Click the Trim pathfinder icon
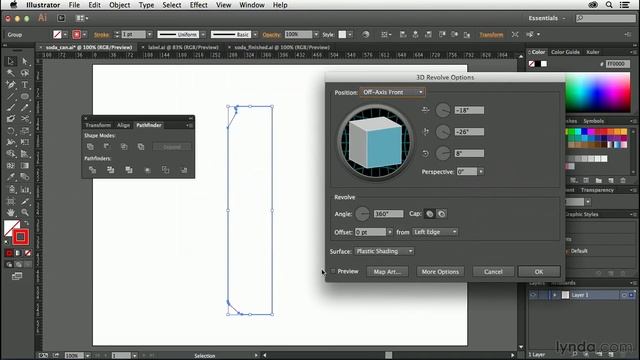The image size is (640, 360). [x=110, y=170]
